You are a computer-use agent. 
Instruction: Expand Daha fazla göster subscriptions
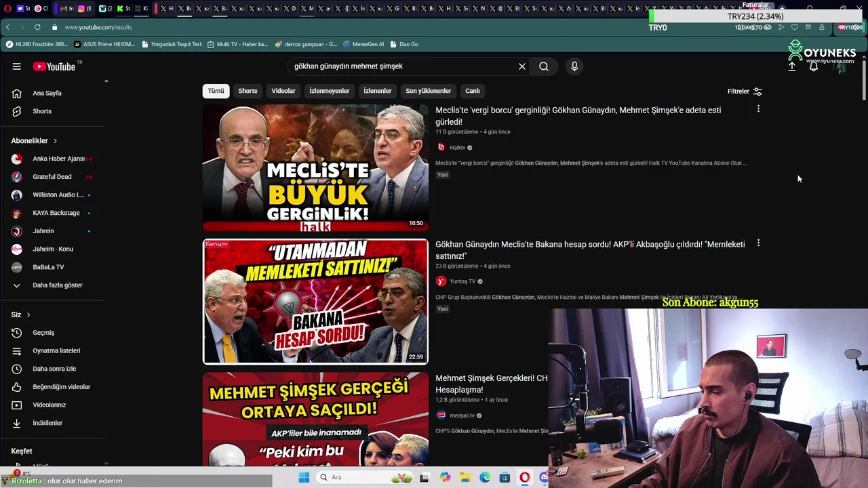(x=56, y=285)
